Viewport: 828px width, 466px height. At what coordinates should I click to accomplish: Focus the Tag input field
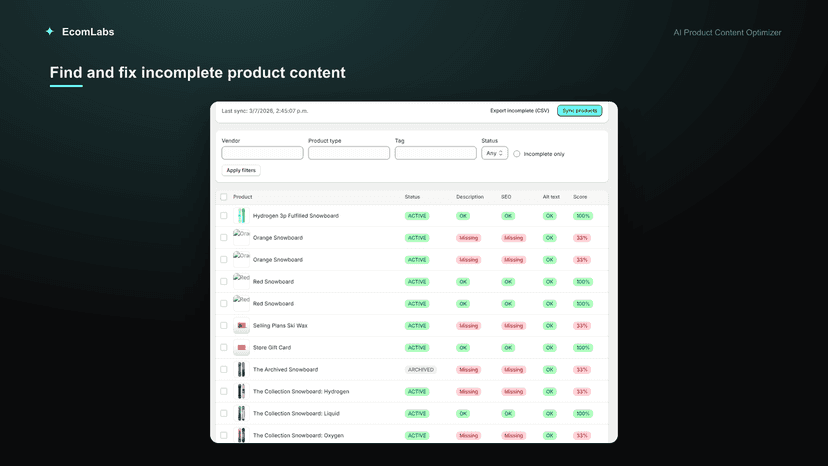click(x=436, y=153)
